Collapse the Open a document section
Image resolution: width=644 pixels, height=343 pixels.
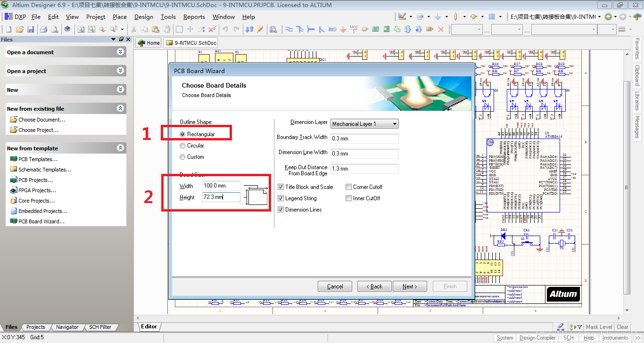[121, 52]
